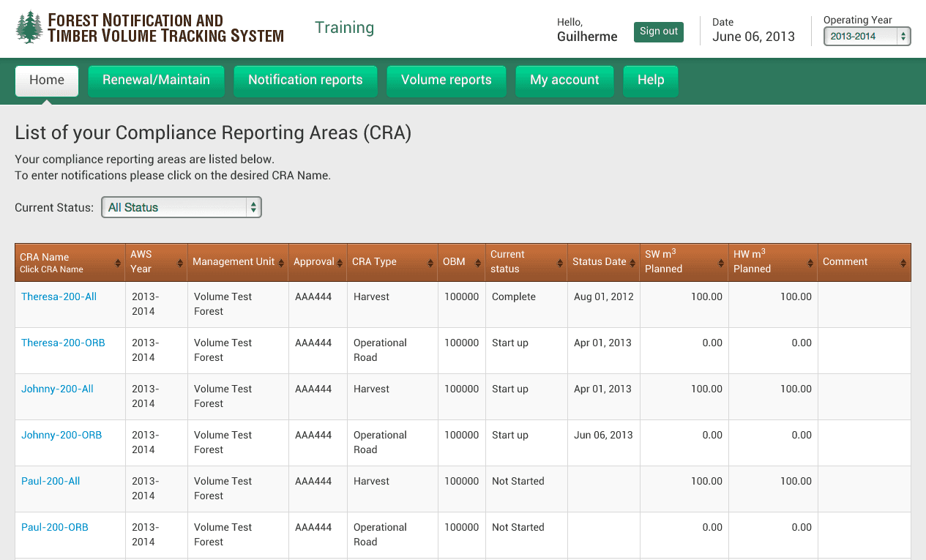926x560 pixels.
Task: Sort by SW m³ Planned column arrows
Action: 721,263
